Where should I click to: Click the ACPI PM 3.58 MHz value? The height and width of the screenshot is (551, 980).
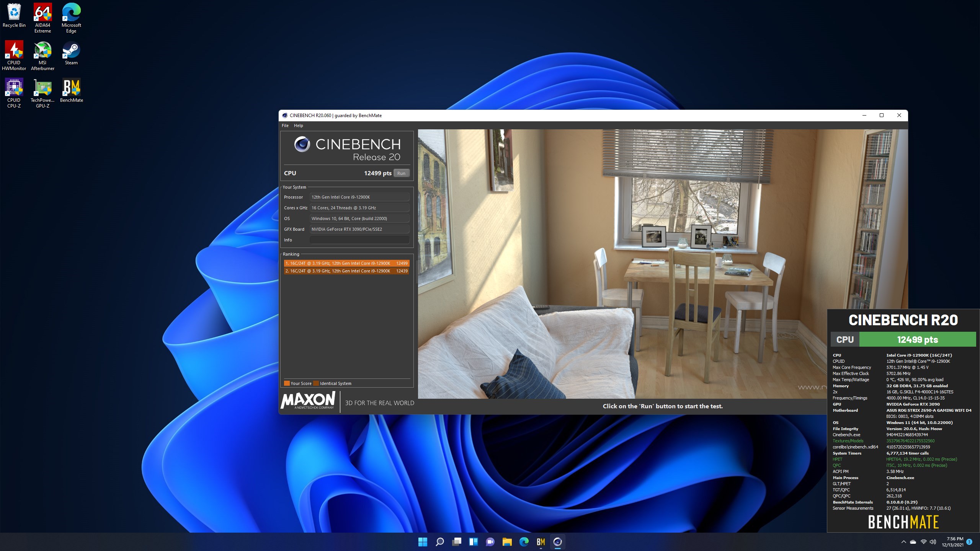895,471
